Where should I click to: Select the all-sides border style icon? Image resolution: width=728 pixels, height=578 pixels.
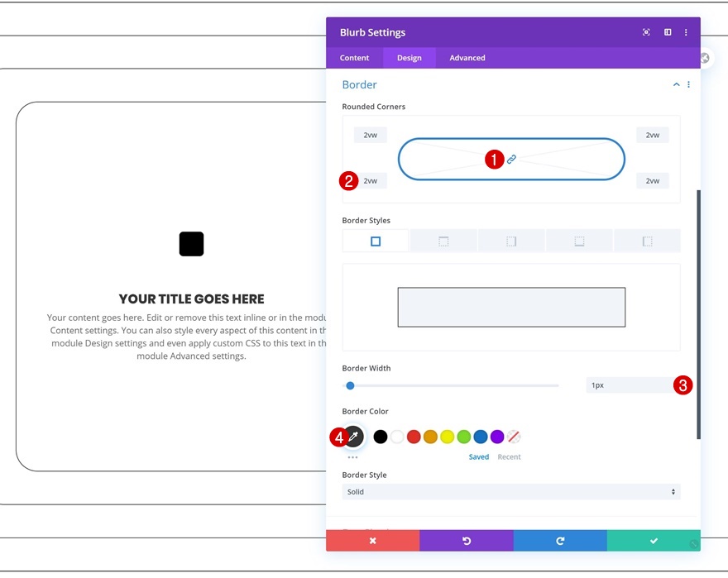tap(376, 241)
